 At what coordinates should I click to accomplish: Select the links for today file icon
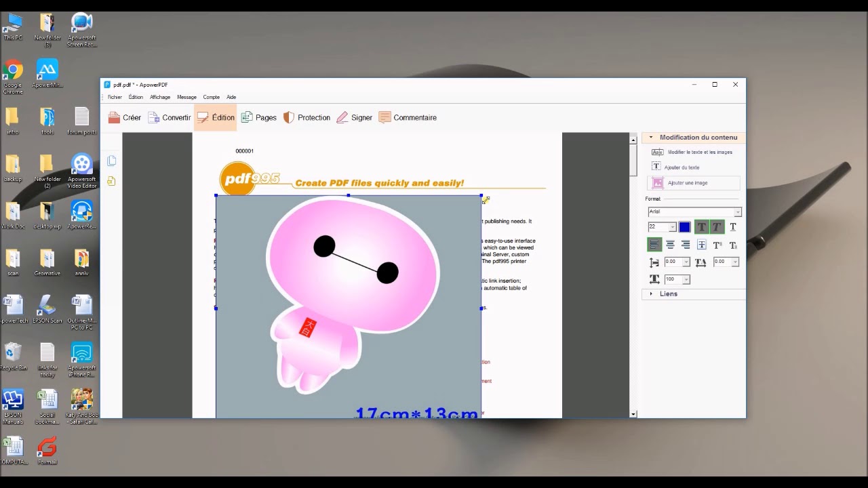tap(47, 360)
